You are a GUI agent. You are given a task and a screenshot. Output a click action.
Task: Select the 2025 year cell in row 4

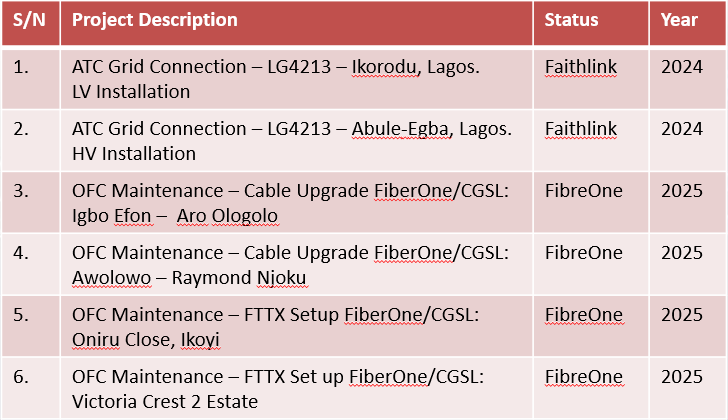pos(682,254)
